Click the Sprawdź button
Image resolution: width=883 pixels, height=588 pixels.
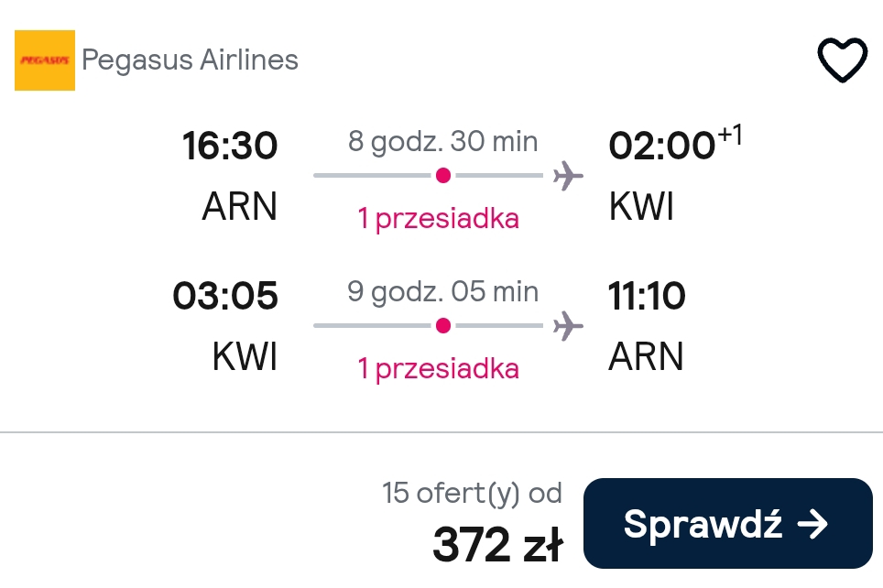pos(727,523)
